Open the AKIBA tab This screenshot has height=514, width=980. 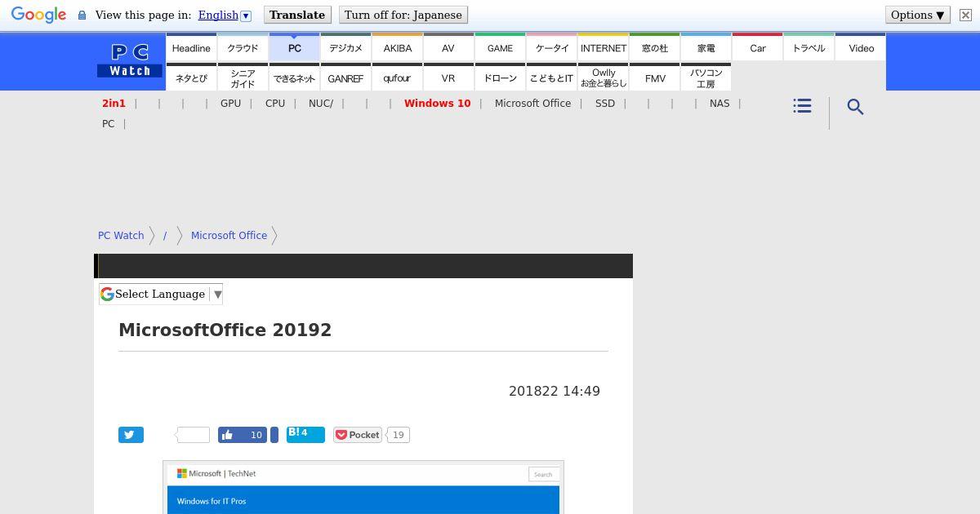click(x=398, y=47)
